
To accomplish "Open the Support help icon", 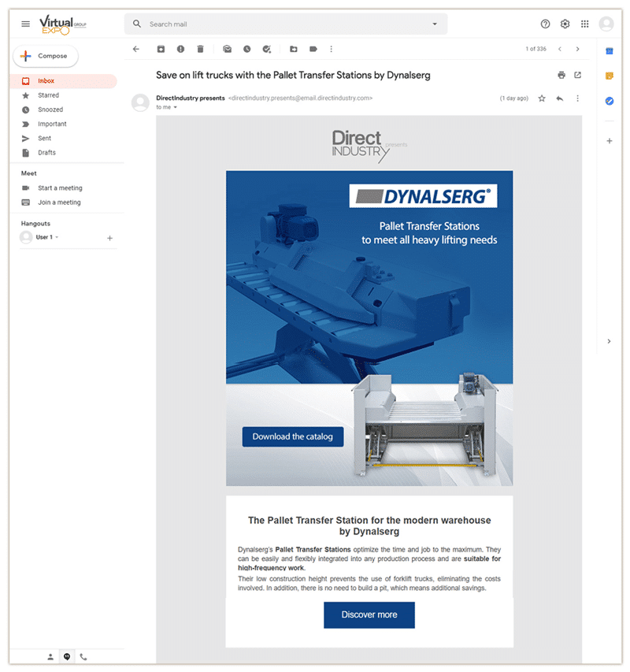I will 545,24.
